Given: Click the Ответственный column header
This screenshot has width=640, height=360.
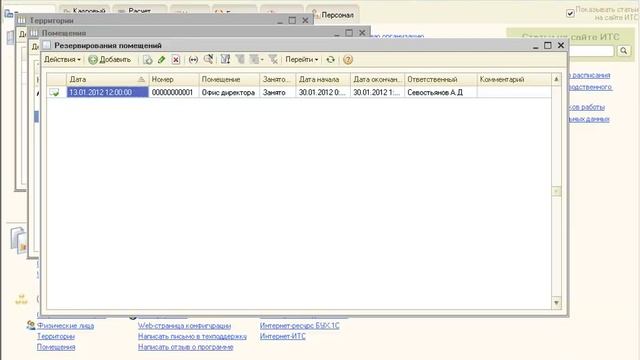Looking at the screenshot, I should tap(440, 79).
